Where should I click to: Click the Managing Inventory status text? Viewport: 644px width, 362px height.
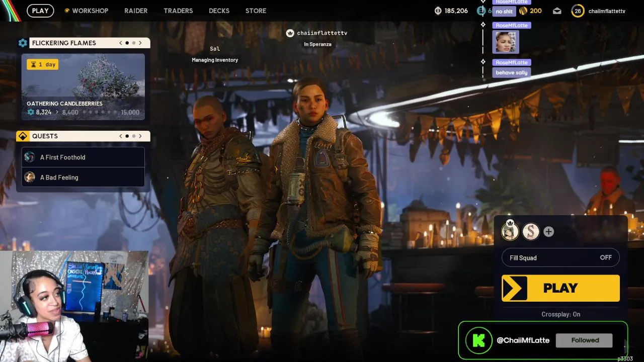tap(215, 60)
